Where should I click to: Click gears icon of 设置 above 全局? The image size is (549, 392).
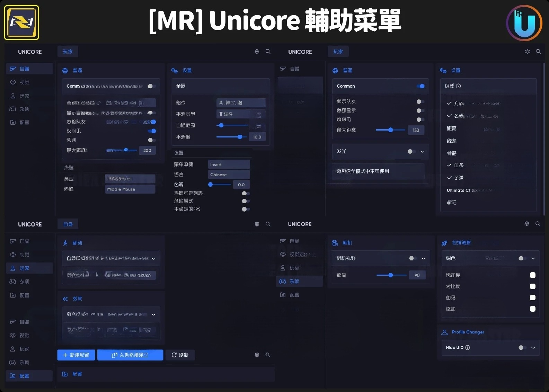[175, 71]
